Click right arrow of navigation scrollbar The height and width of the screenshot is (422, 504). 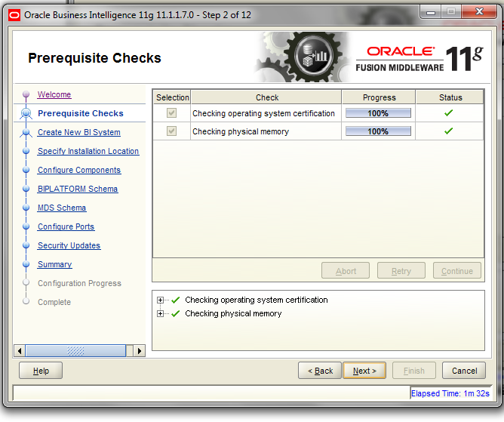139,350
